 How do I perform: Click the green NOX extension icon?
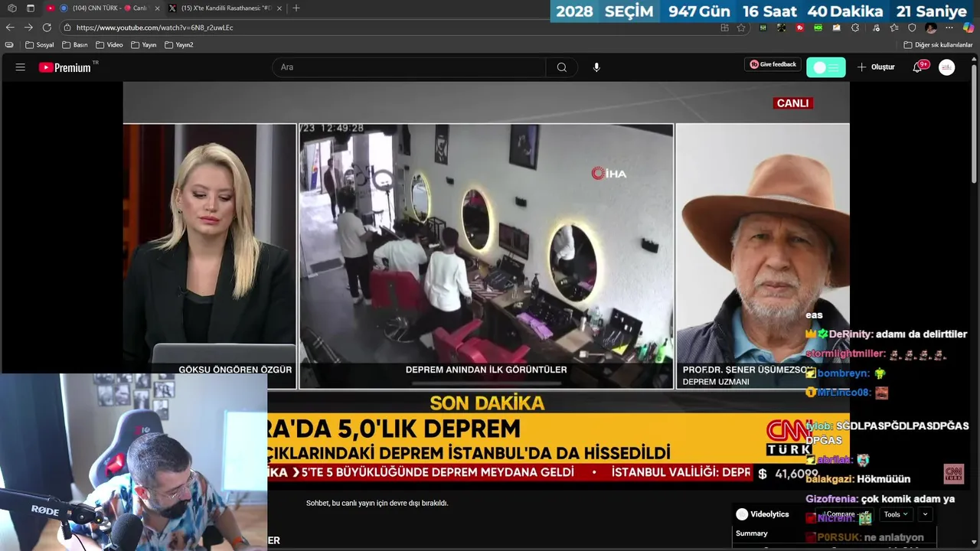point(818,28)
